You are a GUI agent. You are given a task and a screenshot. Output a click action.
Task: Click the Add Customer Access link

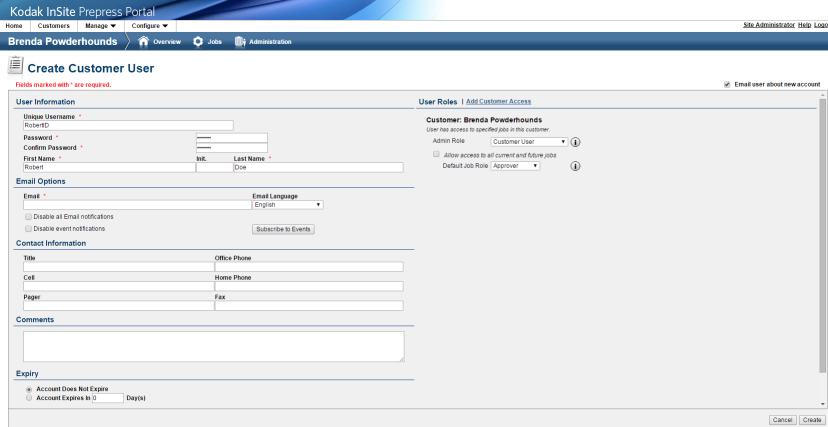[x=498, y=102]
